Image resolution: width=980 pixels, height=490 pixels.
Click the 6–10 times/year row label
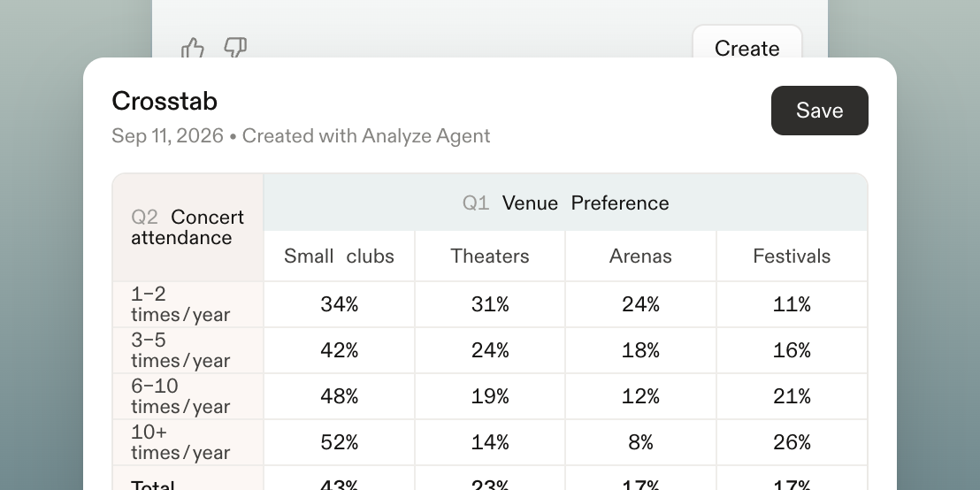coord(188,396)
